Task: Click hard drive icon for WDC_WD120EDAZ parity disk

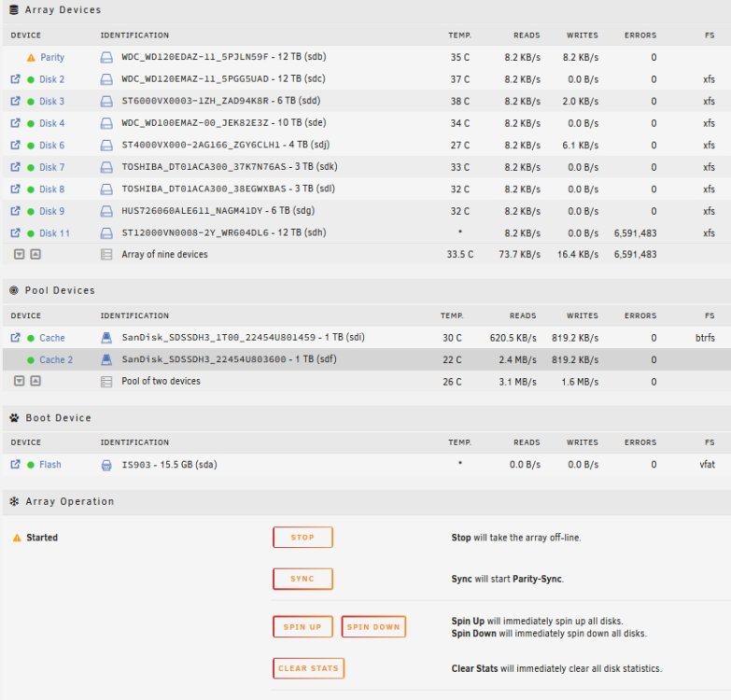Action: (x=106, y=57)
